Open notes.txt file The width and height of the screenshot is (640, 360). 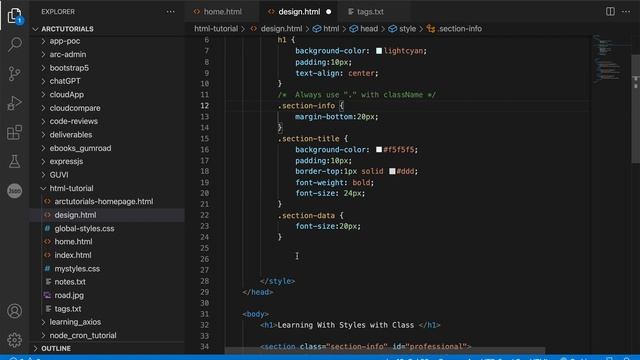pos(70,282)
